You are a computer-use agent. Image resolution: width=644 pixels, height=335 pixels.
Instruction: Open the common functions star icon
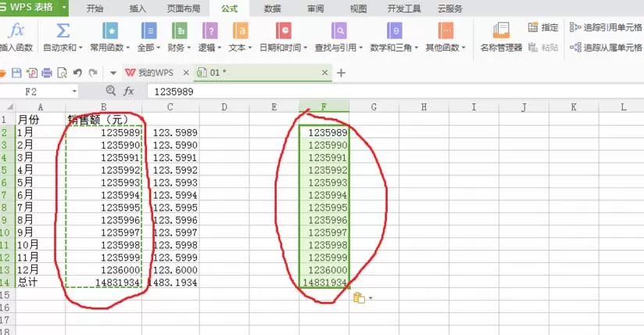click(x=109, y=31)
